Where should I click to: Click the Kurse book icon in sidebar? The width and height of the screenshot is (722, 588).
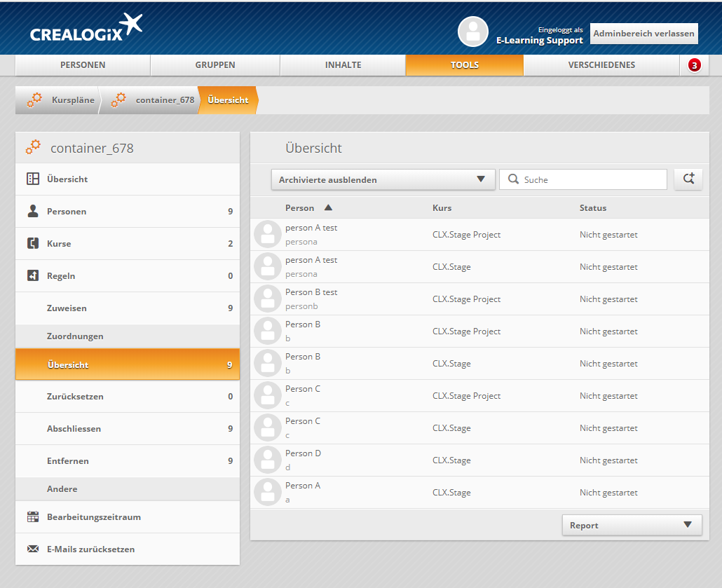[33, 244]
